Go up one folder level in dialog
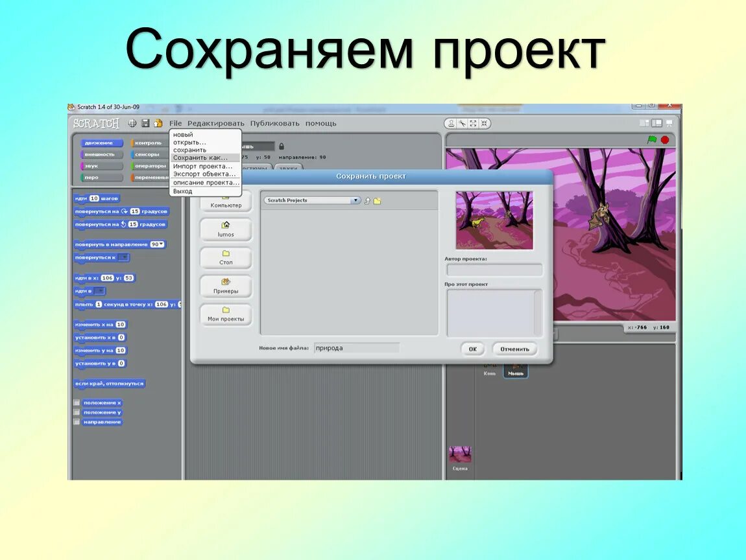This screenshot has height=560, width=746. point(367,201)
